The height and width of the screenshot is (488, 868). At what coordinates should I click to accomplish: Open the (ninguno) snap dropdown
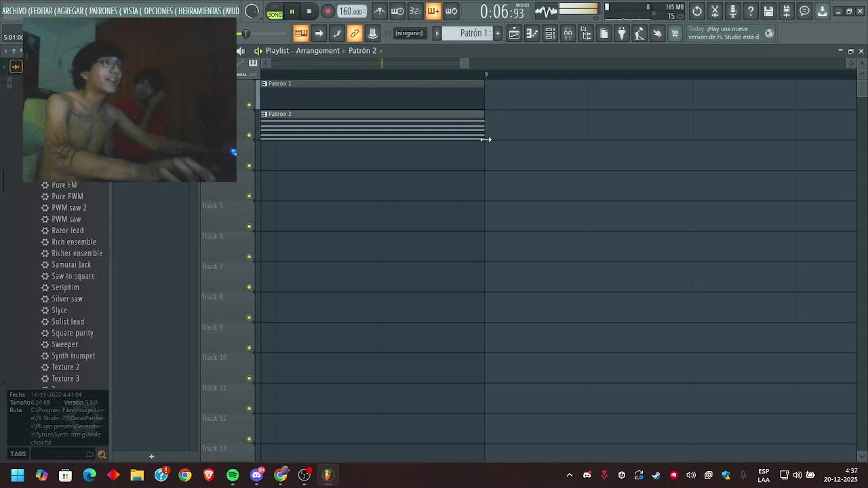tap(409, 33)
